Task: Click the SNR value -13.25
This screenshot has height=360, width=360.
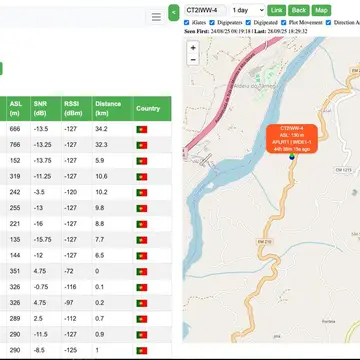Action: 42,145
